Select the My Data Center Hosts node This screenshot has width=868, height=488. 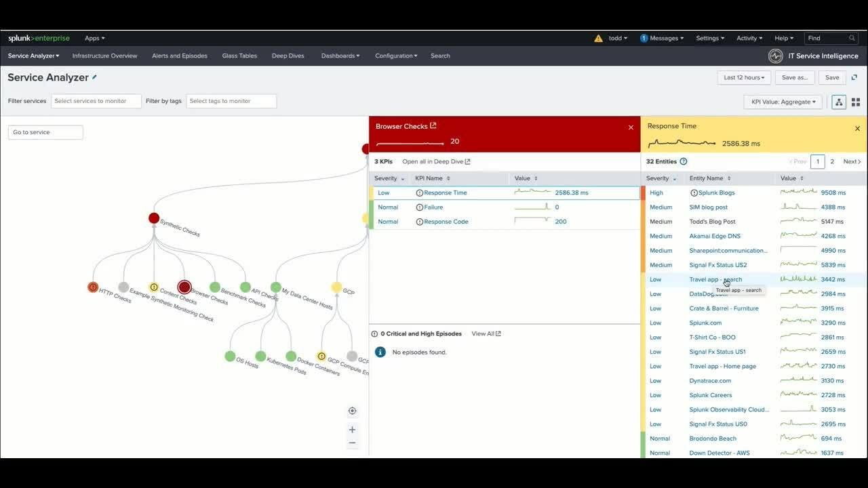point(276,287)
